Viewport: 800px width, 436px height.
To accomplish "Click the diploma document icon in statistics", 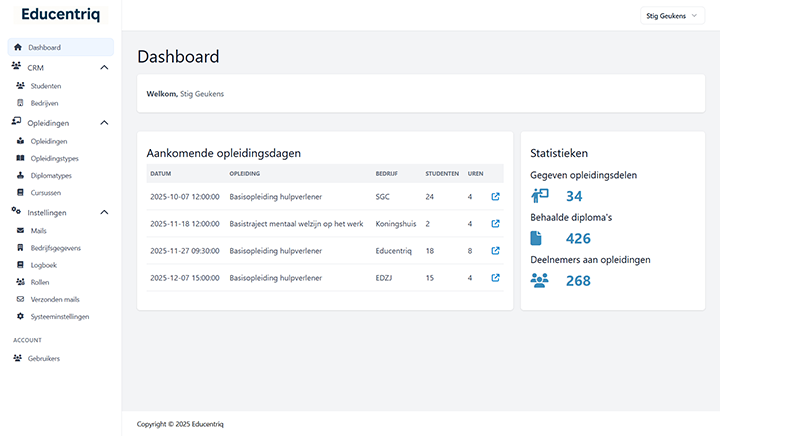I will coord(536,238).
